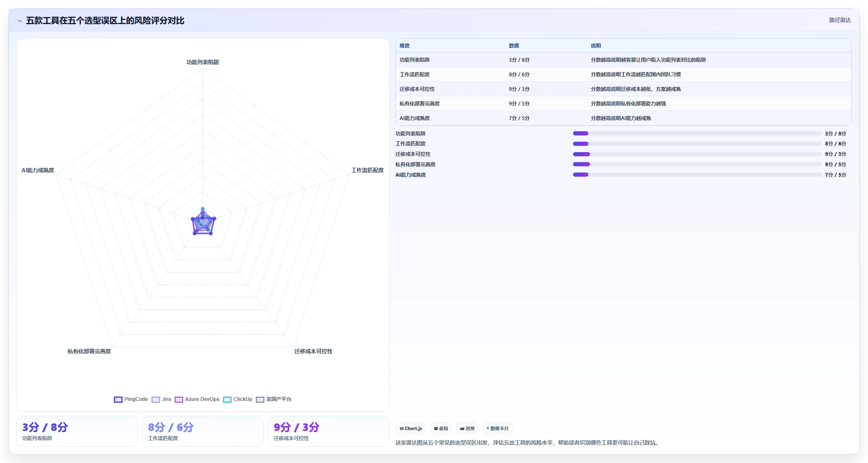Image resolution: width=868 pixels, height=463 pixels.
Task: Click description 分数越高说明私有化部署能力越强
Action: (x=628, y=104)
